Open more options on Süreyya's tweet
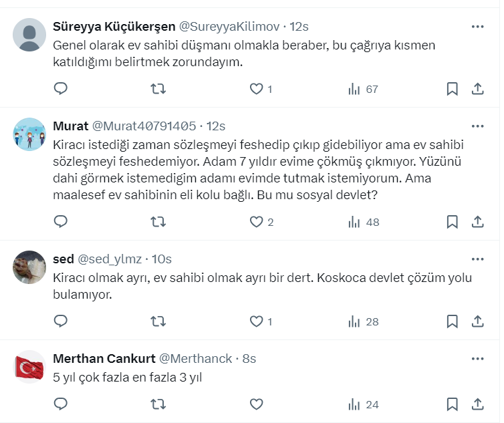Image resolution: width=504 pixels, height=423 pixels. [477, 27]
